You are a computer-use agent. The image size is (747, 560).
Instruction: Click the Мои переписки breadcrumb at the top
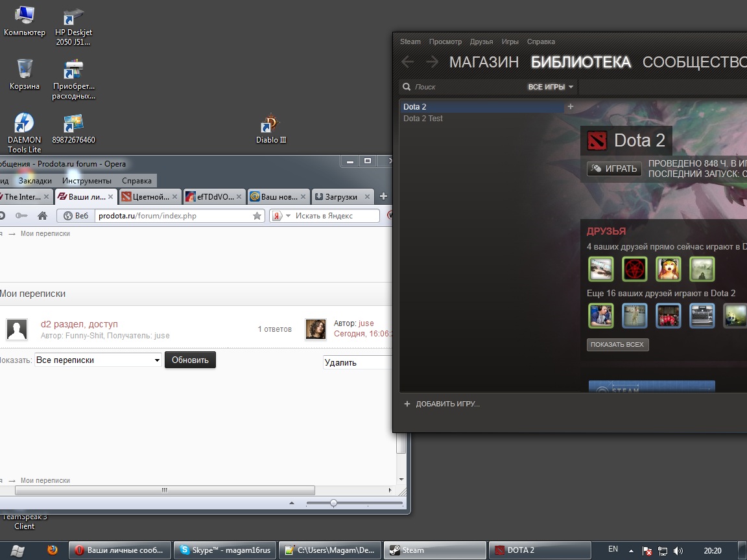[45, 233]
